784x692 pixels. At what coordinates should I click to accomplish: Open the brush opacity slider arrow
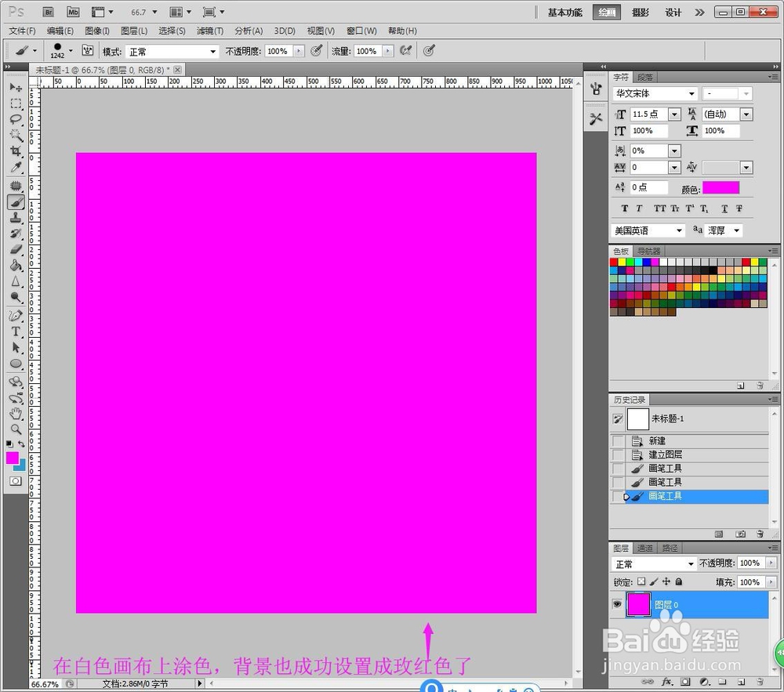(x=299, y=51)
